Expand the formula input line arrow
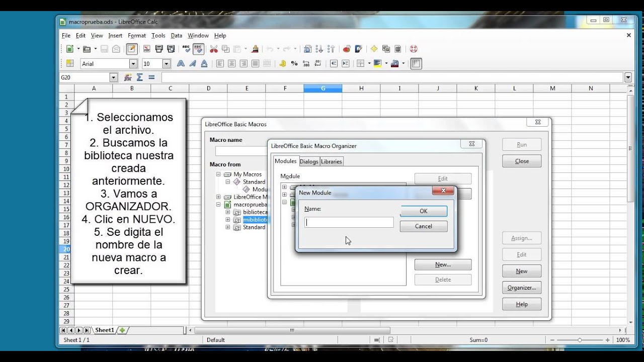Image resolution: width=644 pixels, height=362 pixels. coord(628,77)
